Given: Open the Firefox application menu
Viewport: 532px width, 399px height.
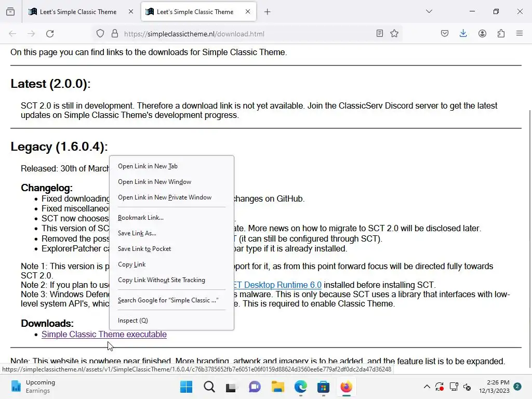Looking at the screenshot, I should click(520, 33).
